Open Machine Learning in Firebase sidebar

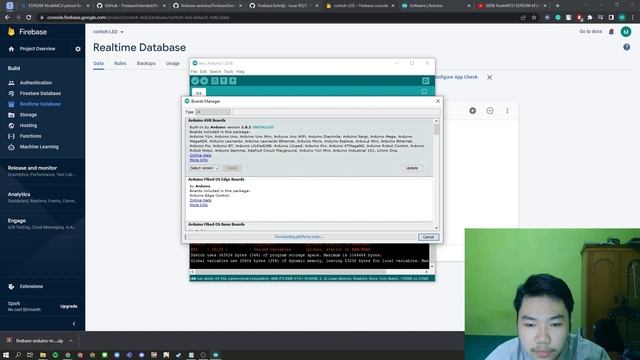pos(39,147)
